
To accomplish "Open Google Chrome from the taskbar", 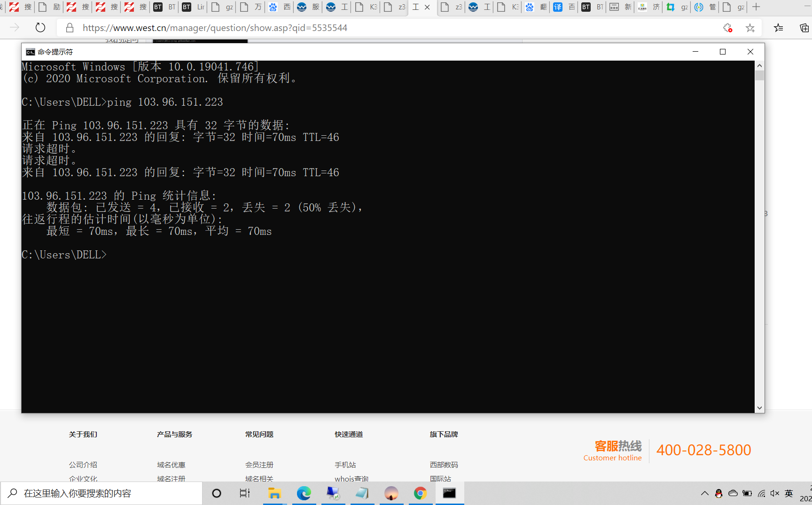I will pyautogui.click(x=420, y=493).
